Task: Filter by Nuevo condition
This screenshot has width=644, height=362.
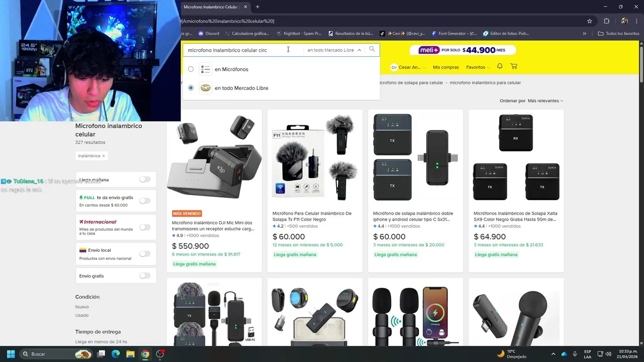Action: tap(82, 307)
